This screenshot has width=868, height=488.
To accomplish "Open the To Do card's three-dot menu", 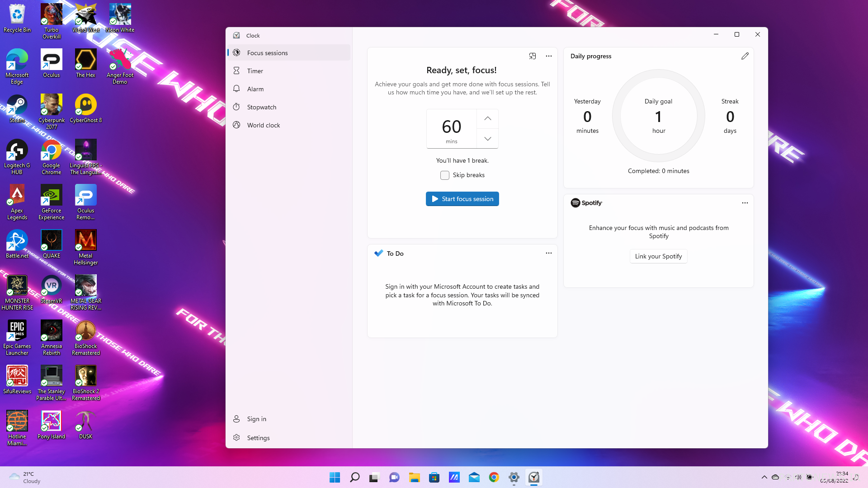I will (x=548, y=253).
